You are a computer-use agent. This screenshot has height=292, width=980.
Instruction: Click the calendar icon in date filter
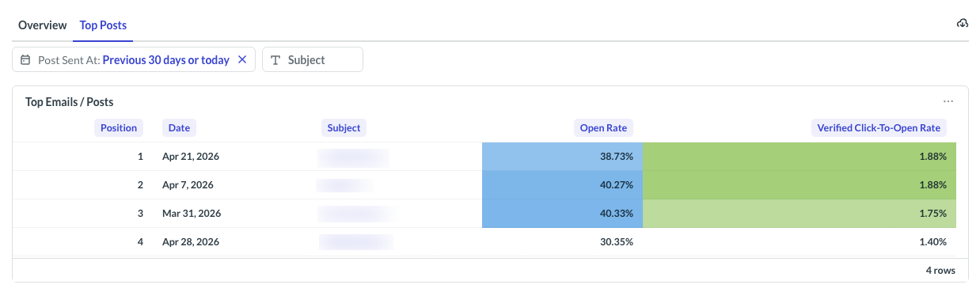(x=25, y=60)
